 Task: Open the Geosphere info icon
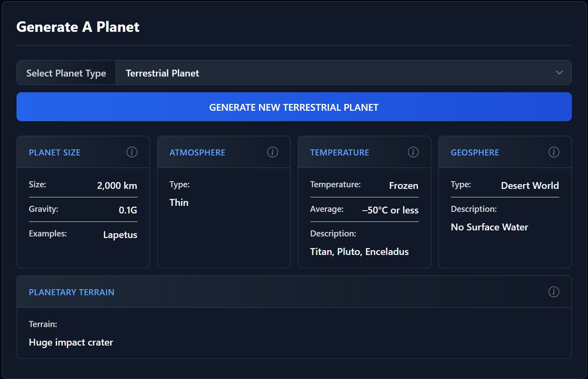click(x=554, y=152)
